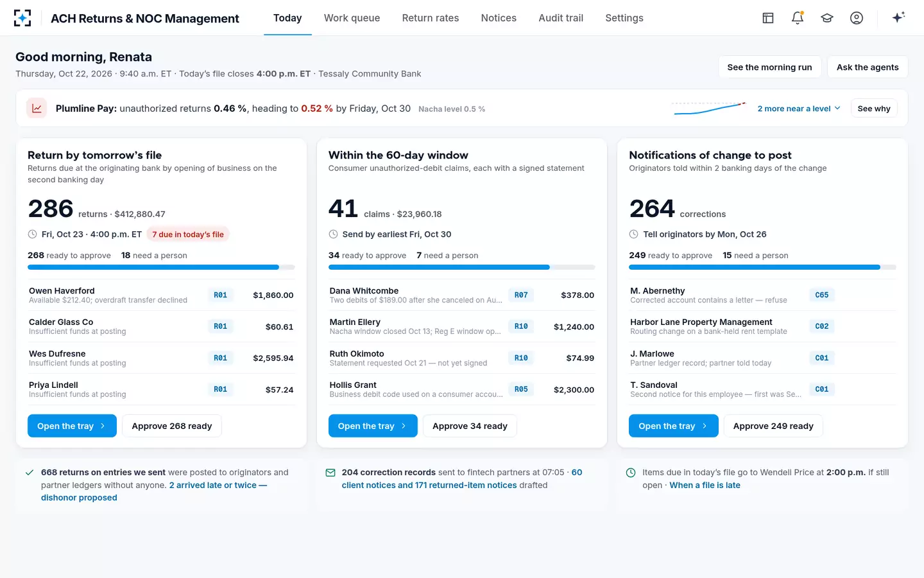Open the Work queue tab
Viewport: 924px width, 578px height.
(352, 18)
